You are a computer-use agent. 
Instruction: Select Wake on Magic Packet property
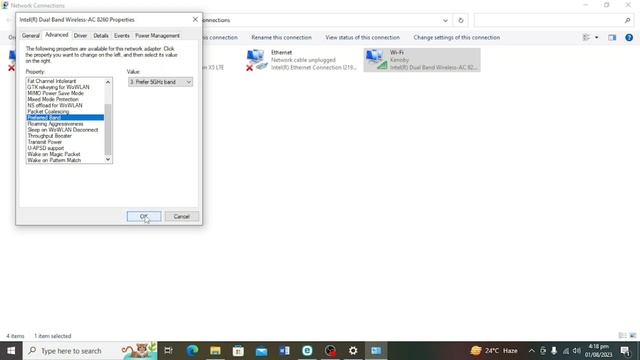coord(54,154)
